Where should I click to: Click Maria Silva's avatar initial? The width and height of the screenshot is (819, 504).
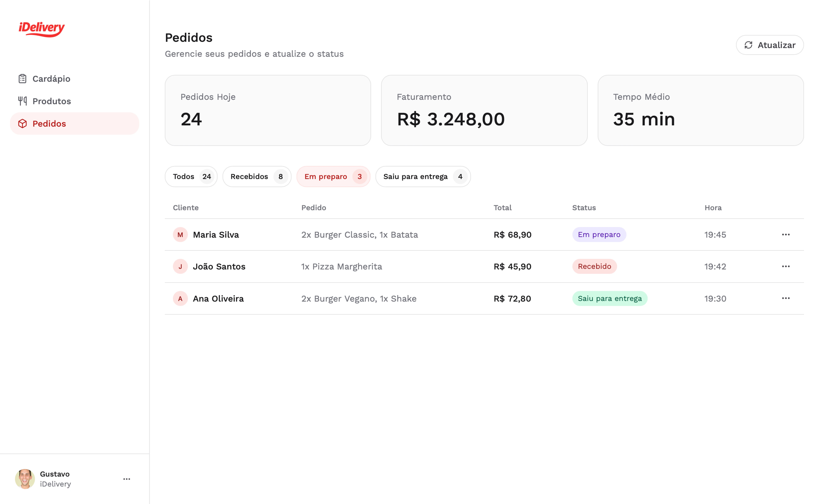click(180, 235)
